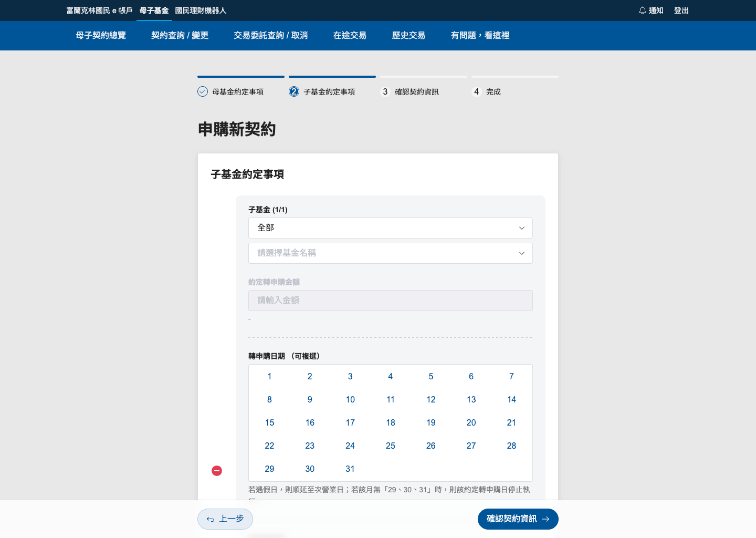This screenshot has height=538, width=756.
Task: Click the 請輸入金額 amount field
Action: pos(391,301)
